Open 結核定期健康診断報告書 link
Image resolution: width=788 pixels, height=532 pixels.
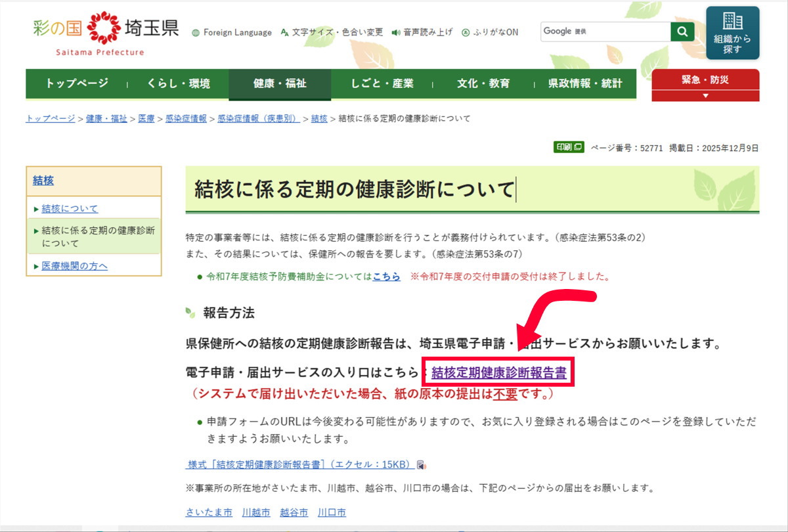coord(499,372)
